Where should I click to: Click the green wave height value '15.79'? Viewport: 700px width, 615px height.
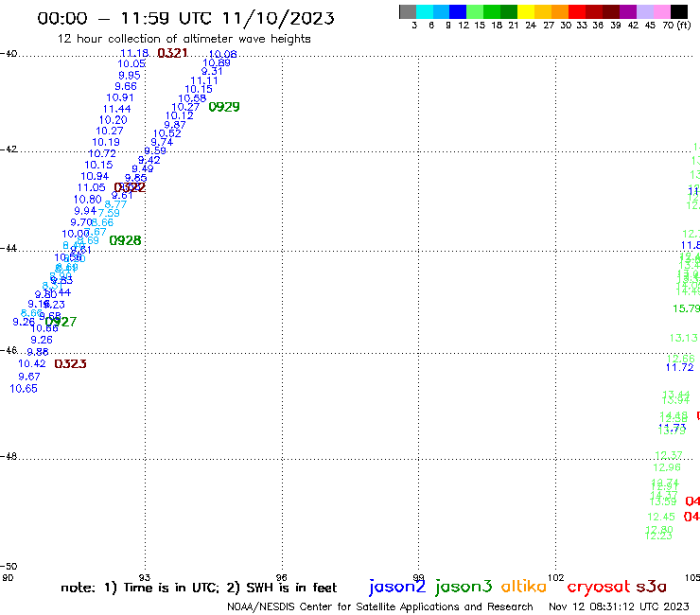[x=687, y=308]
